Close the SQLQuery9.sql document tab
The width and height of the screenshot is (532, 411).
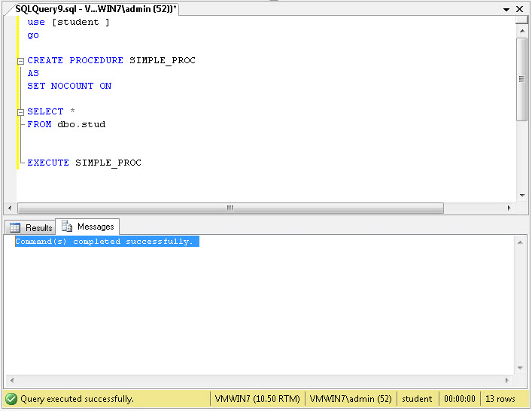pyautogui.click(x=520, y=10)
